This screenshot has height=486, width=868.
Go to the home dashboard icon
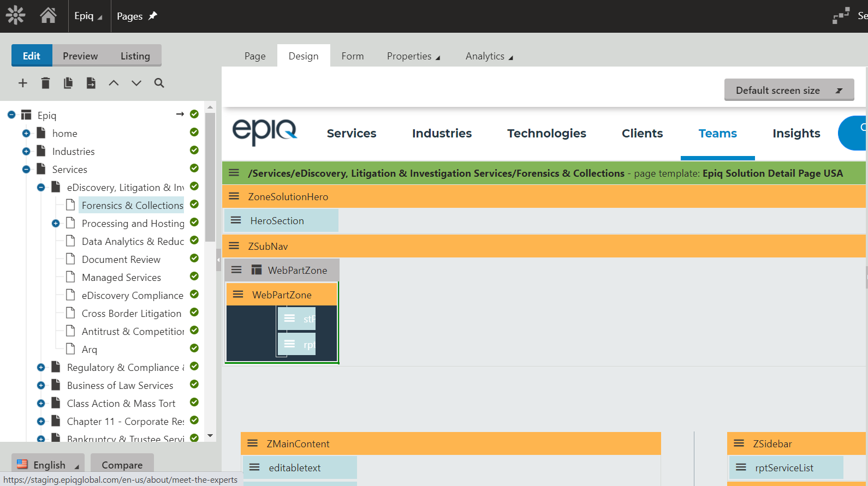pos(48,15)
